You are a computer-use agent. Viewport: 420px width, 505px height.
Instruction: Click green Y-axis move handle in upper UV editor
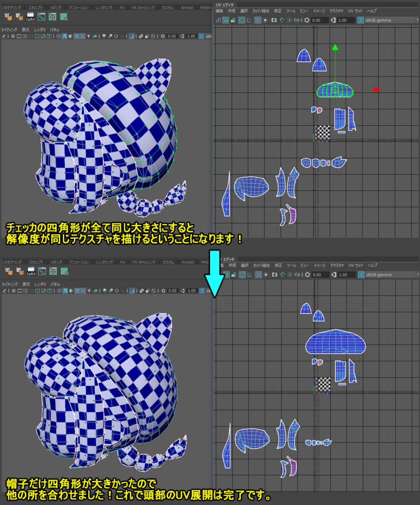click(335, 47)
